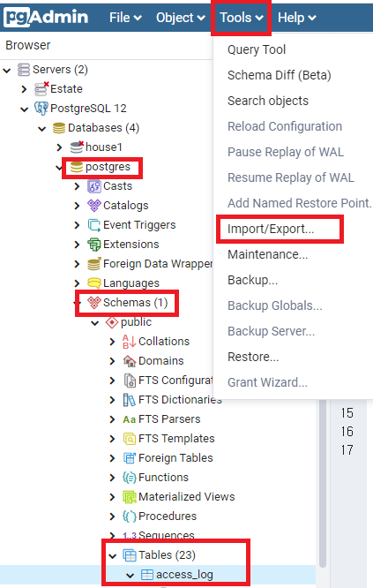Select the Procedures tree item
The width and height of the screenshot is (373, 588).
pyautogui.click(x=168, y=516)
